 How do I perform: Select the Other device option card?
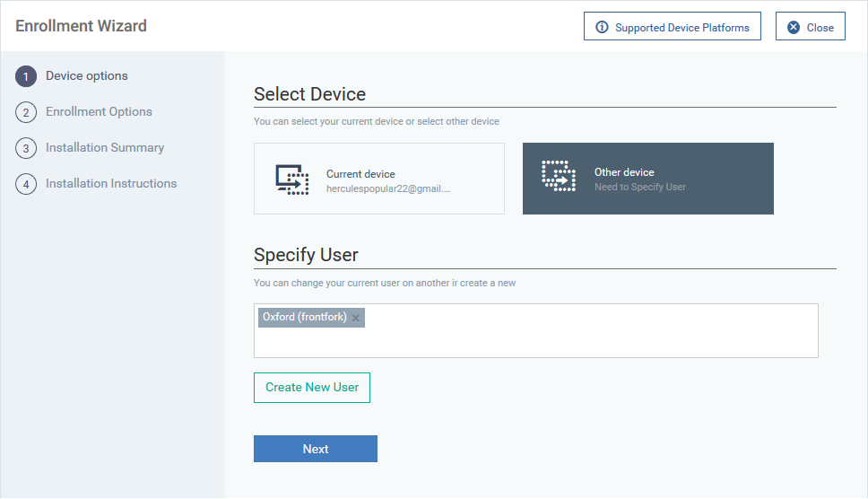(648, 179)
